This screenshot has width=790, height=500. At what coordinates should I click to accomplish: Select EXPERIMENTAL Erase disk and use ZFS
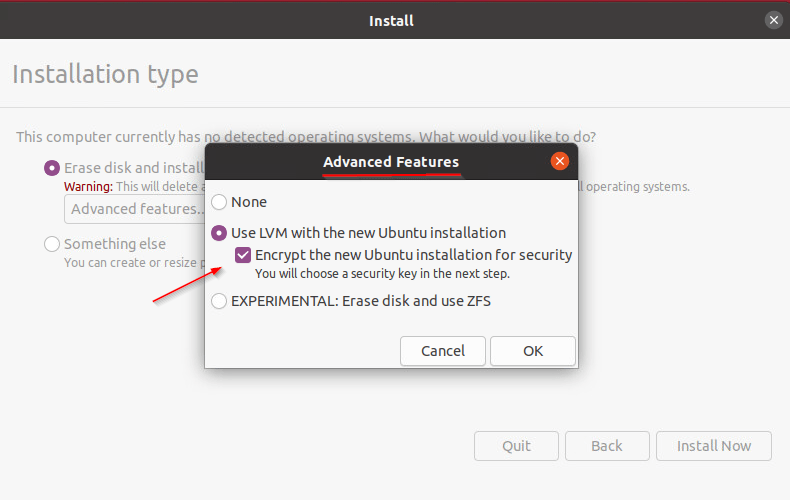(x=220, y=300)
